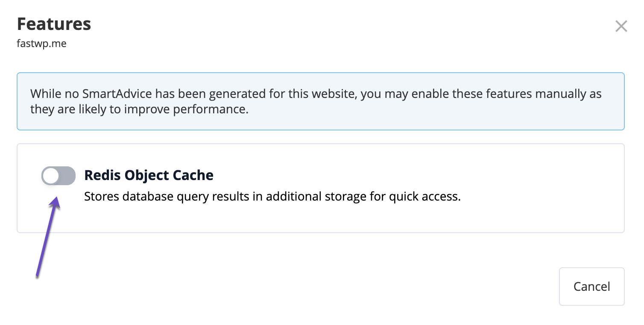Click the tip of the purple arrow
The width and height of the screenshot is (644, 325).
pyautogui.click(x=56, y=200)
